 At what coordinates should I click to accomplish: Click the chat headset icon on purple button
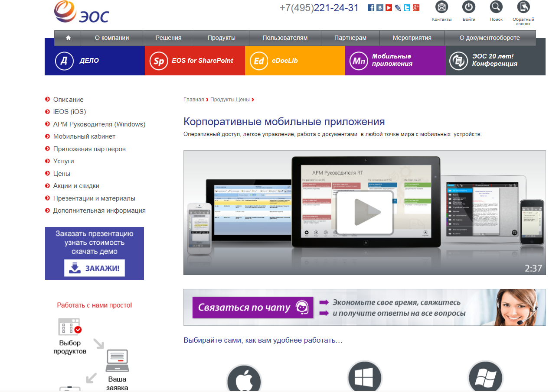(302, 308)
